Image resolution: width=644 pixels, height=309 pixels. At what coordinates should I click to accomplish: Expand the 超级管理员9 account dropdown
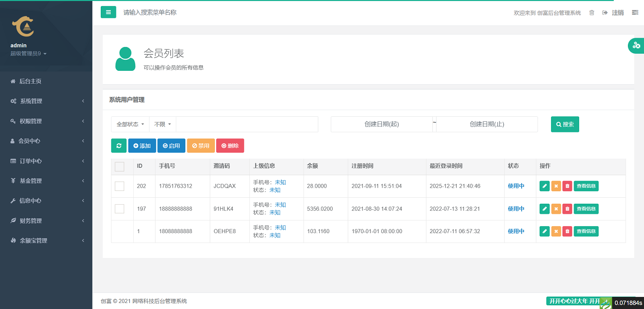[x=29, y=53]
